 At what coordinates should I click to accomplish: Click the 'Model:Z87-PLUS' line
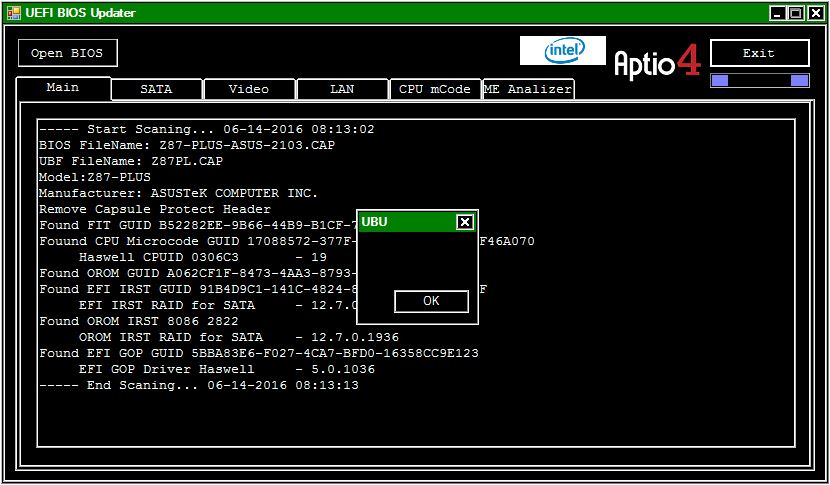tap(95, 177)
